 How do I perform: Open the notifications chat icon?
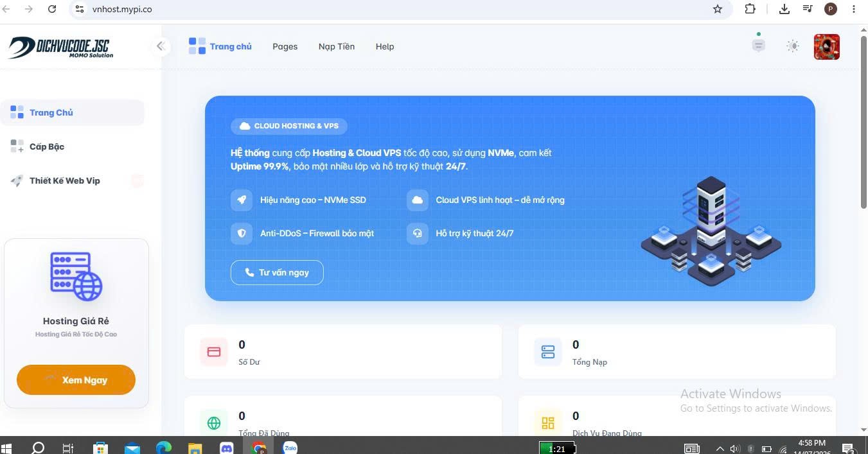759,46
